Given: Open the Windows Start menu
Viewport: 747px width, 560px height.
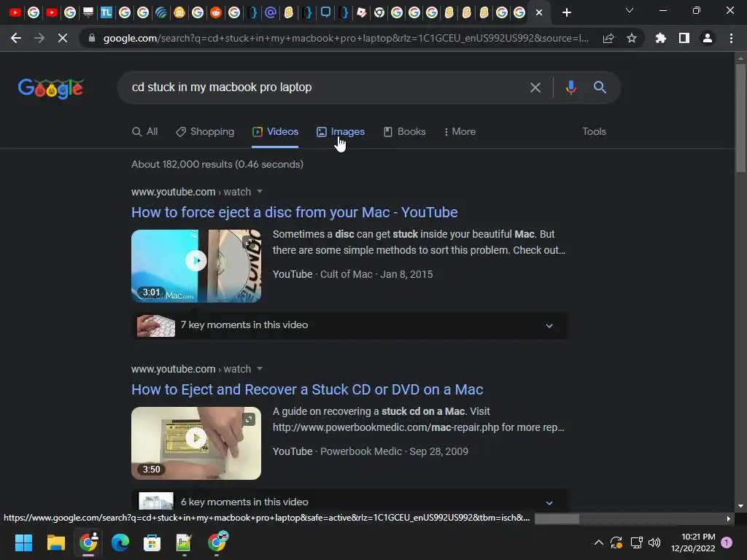Looking at the screenshot, I should tap(23, 542).
